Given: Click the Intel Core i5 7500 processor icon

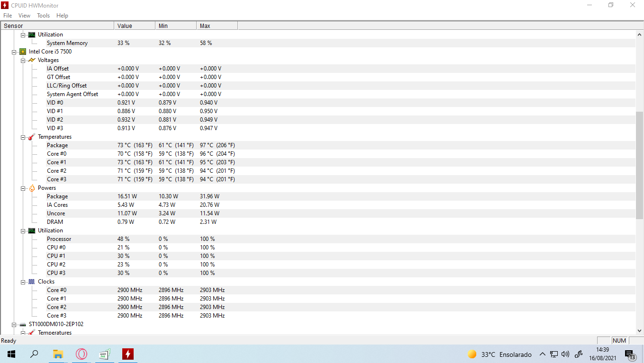Looking at the screenshot, I should tap(23, 52).
